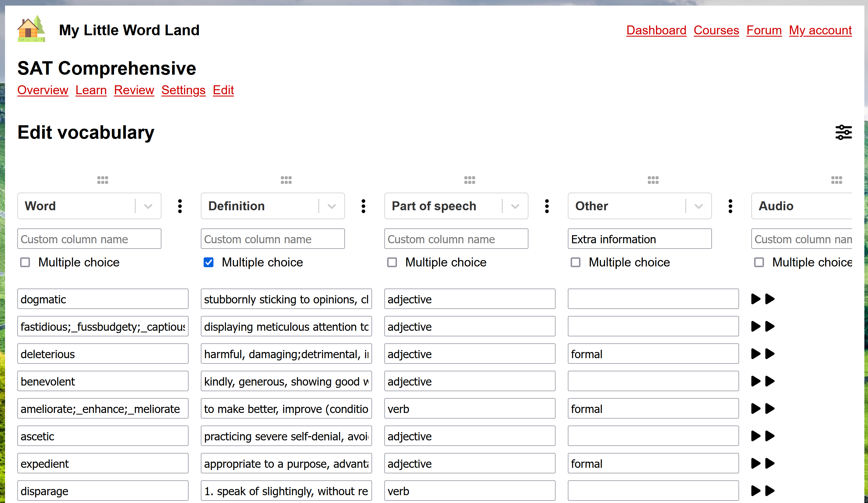Play first audio for fastidious row

pos(756,326)
